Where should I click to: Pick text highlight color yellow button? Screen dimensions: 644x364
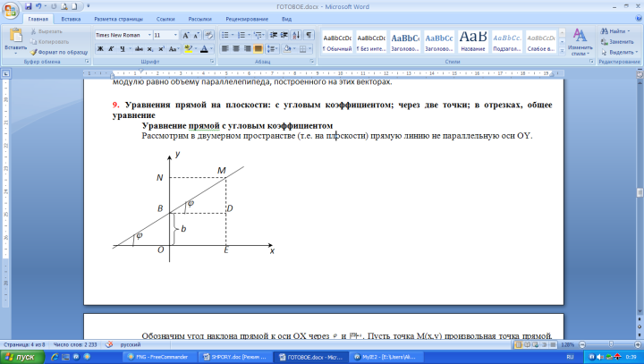click(x=188, y=49)
